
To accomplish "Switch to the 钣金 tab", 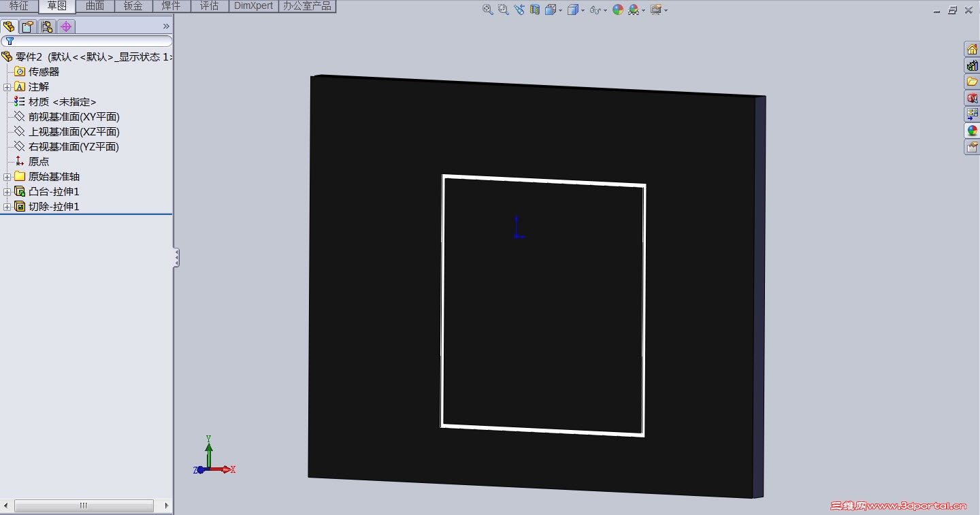I will pyautogui.click(x=133, y=6).
